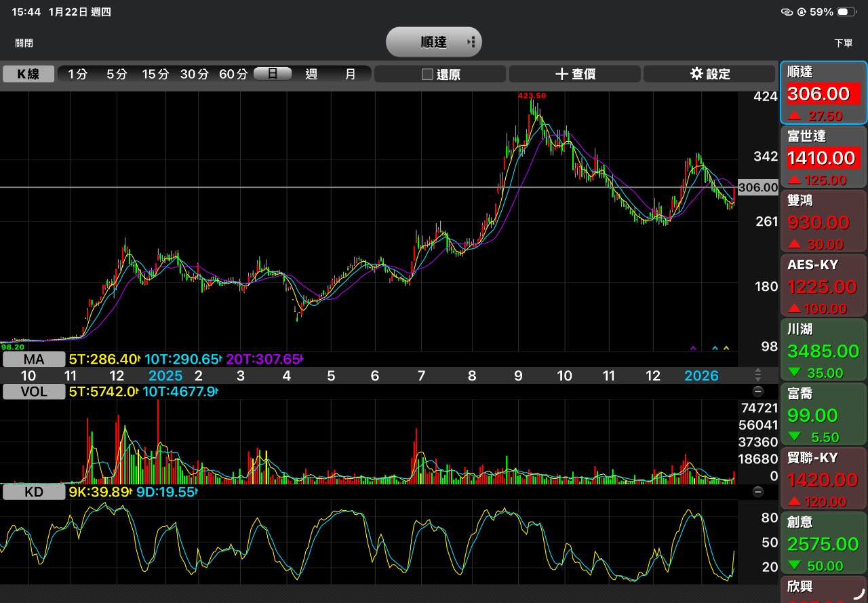Tap the battery indicator in status bar

click(x=846, y=12)
